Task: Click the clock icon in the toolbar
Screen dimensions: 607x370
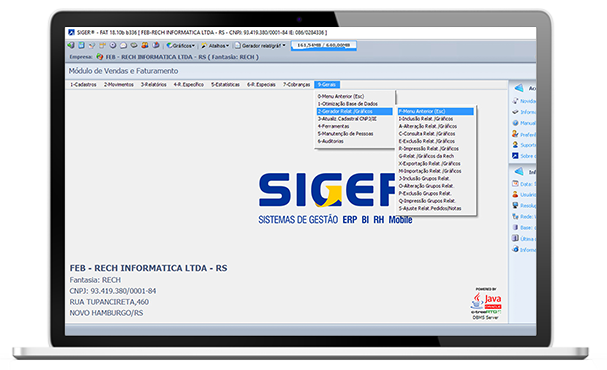Action: click(x=113, y=45)
